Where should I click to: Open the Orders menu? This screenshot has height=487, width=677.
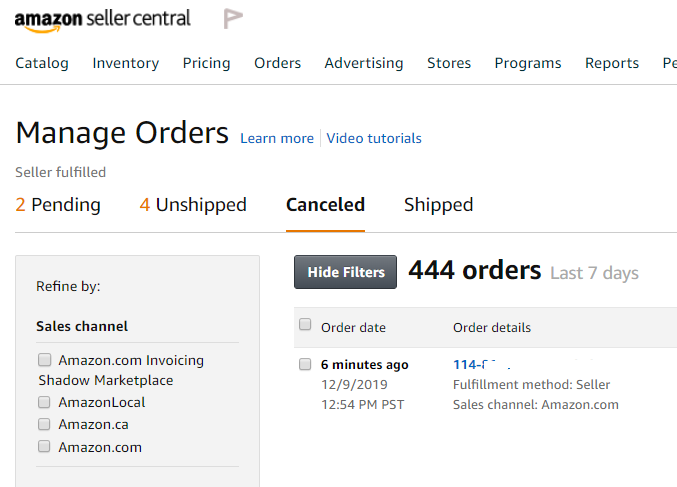277,63
